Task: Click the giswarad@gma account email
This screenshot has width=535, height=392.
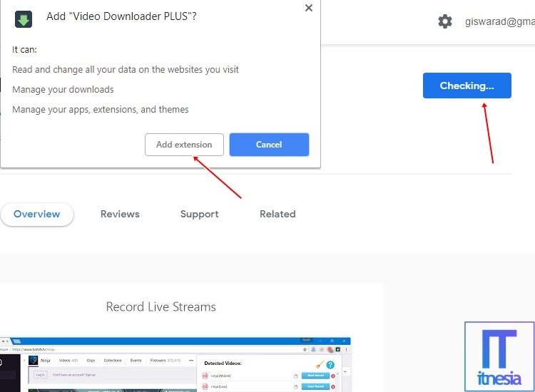Action: click(500, 21)
